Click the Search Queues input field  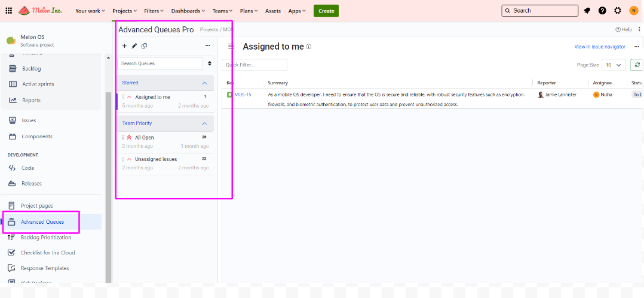[x=160, y=63]
